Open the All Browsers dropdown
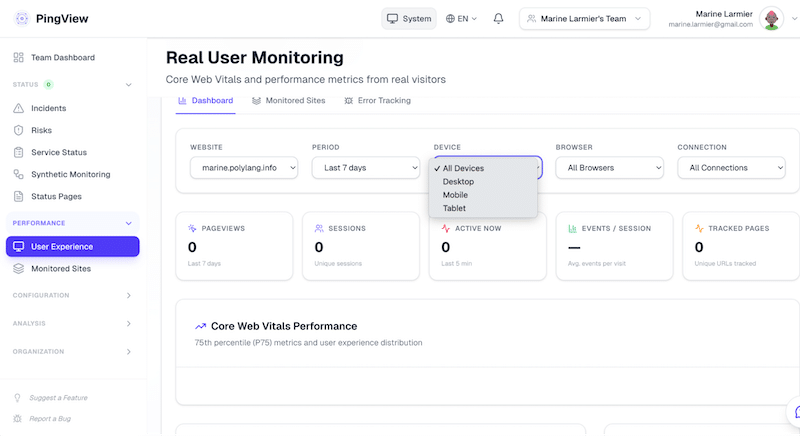 (x=609, y=168)
